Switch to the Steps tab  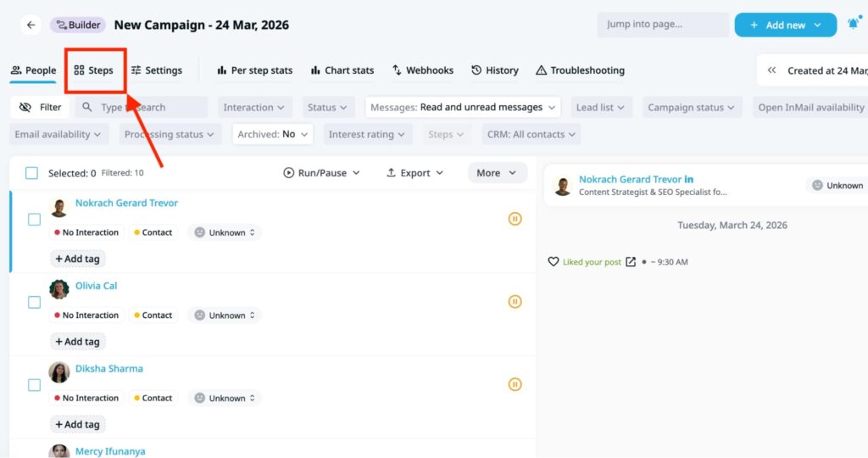pyautogui.click(x=94, y=70)
